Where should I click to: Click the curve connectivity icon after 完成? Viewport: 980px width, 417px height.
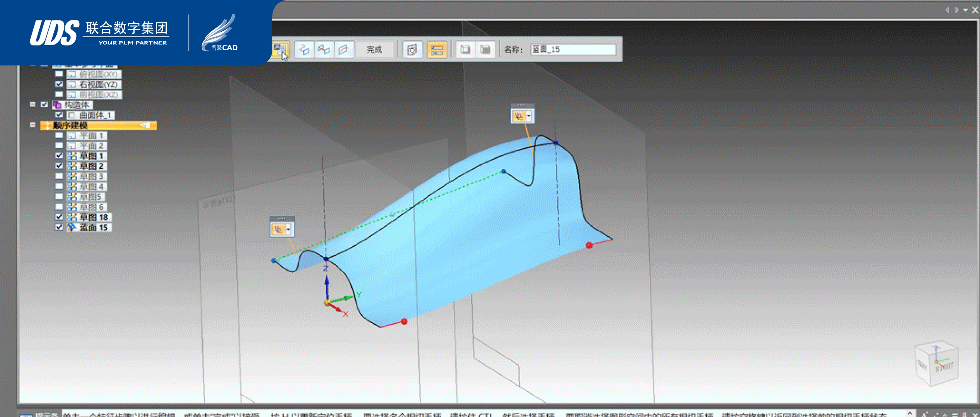pos(412,50)
